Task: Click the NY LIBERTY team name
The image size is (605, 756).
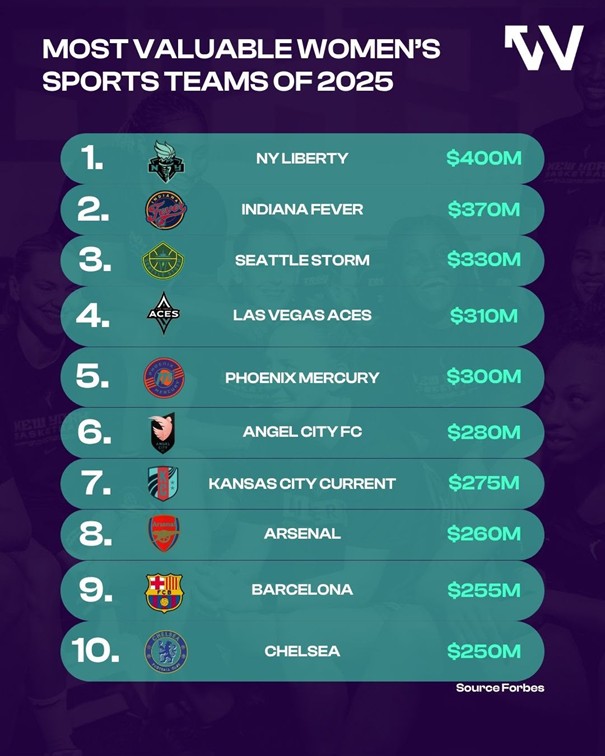Action: click(x=302, y=158)
